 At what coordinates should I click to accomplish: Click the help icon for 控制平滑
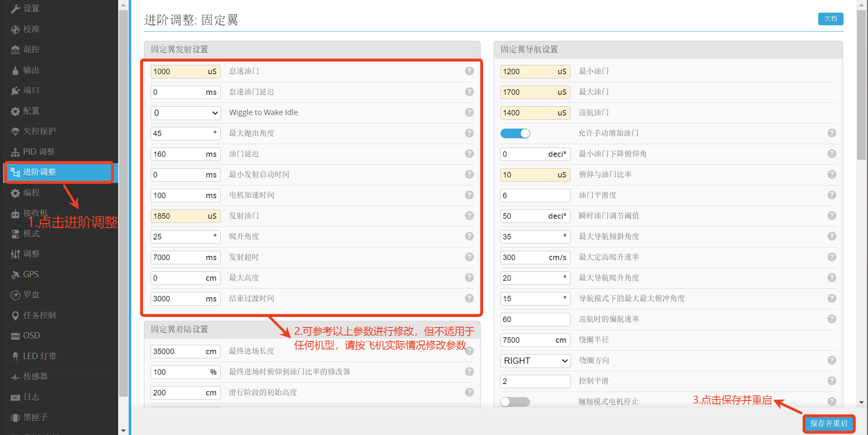[x=832, y=381]
